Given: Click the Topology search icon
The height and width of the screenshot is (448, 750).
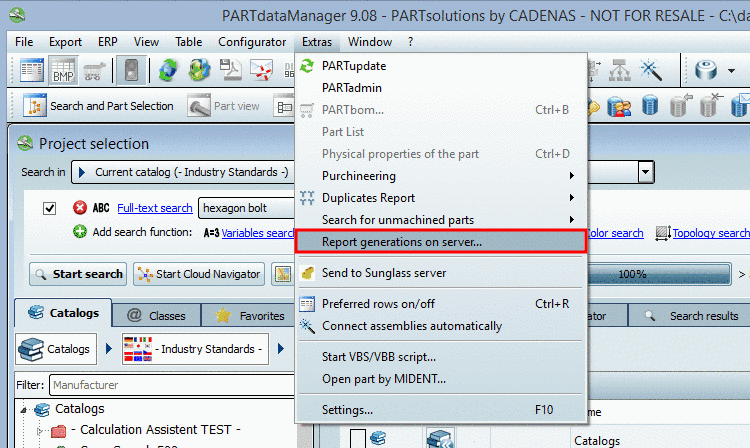Looking at the screenshot, I should [x=663, y=233].
